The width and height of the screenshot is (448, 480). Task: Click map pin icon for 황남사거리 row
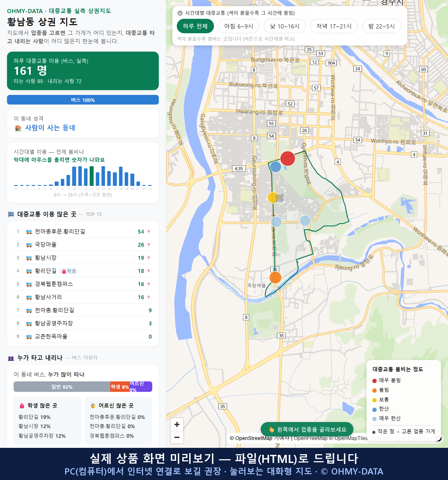[x=149, y=297]
